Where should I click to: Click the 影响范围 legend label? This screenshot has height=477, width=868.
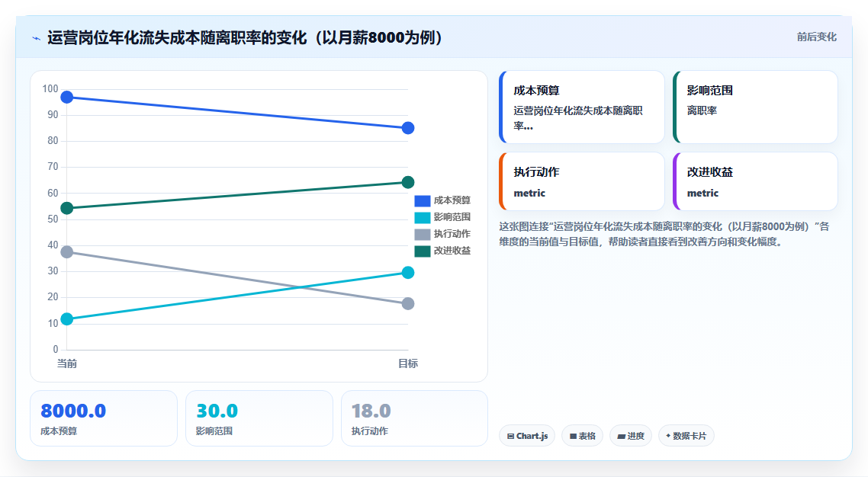pyautogui.click(x=452, y=217)
